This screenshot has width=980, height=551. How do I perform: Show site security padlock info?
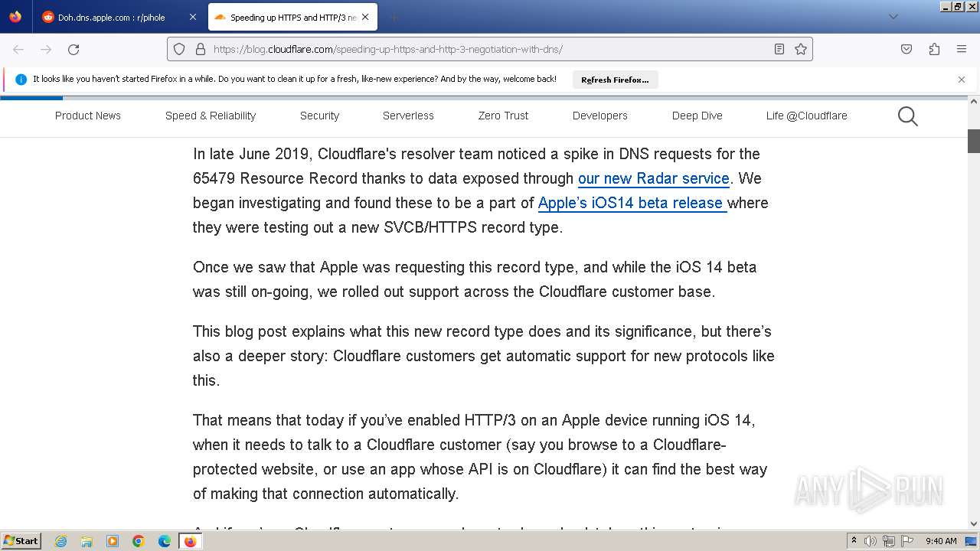click(201, 49)
